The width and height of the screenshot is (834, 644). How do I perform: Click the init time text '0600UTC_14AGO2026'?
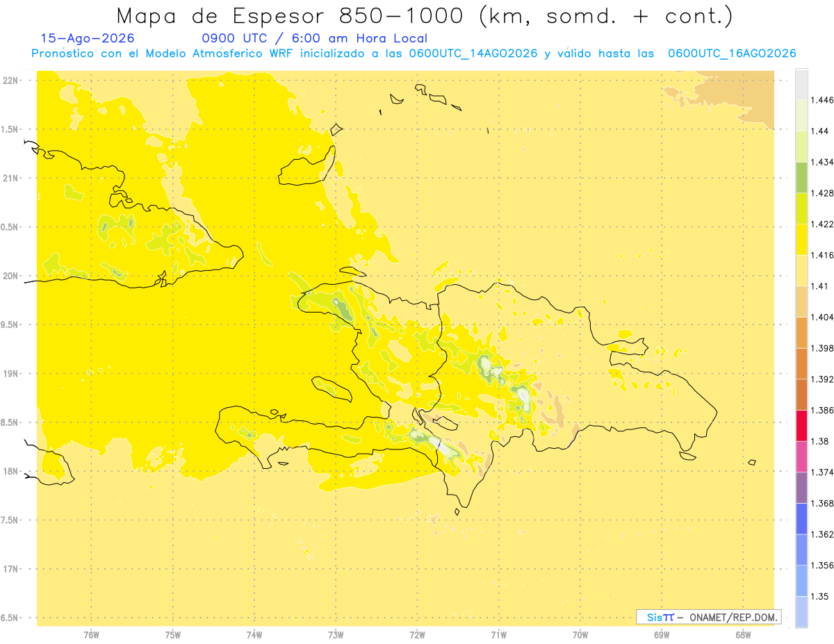[473, 53]
